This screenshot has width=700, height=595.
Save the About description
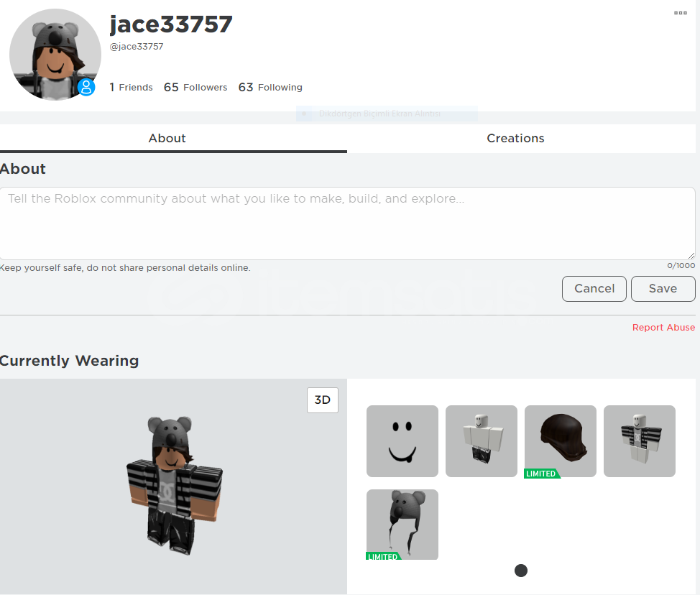(x=663, y=289)
